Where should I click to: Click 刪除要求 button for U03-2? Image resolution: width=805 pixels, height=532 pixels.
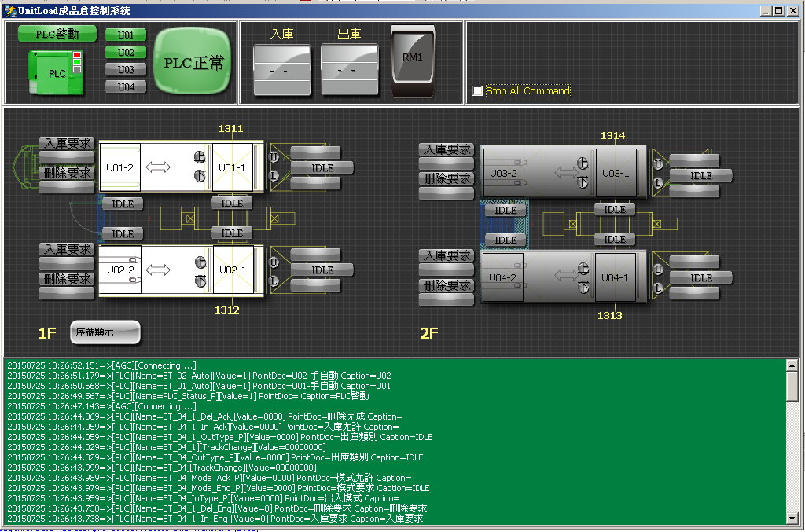[x=447, y=178]
